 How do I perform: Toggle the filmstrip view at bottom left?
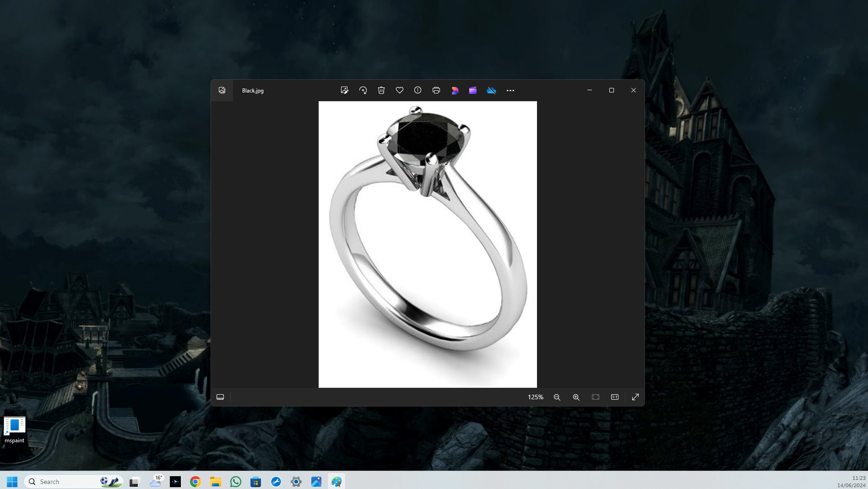click(x=220, y=397)
